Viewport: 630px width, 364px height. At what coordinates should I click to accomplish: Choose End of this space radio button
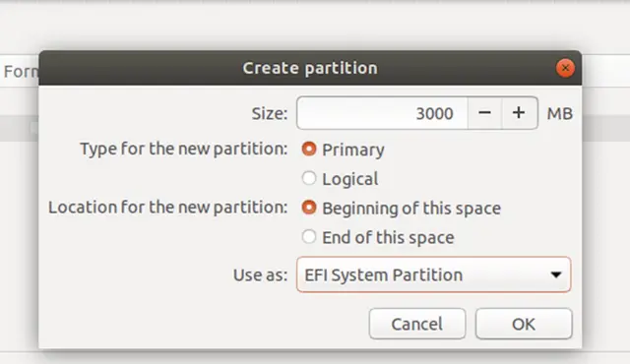[x=309, y=237]
